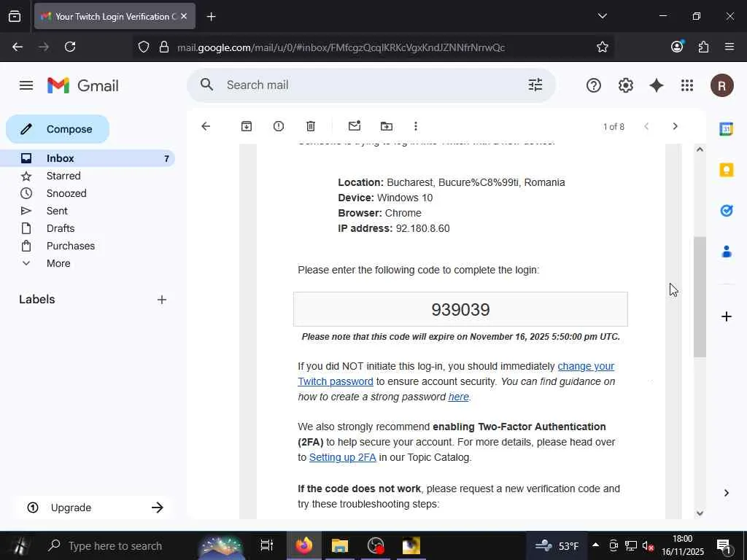Hide side panel chevron
Viewport: 747px width, 560px height.
tap(726, 493)
